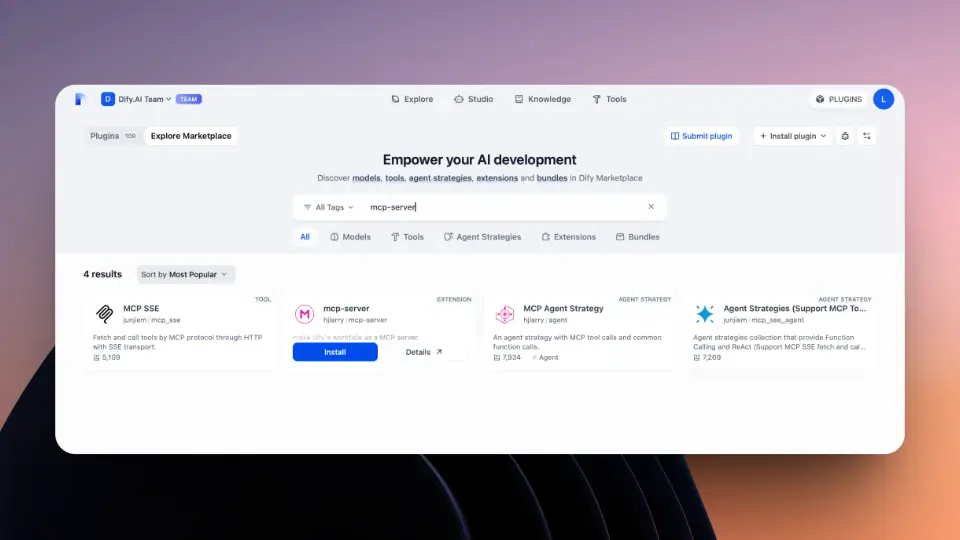The image size is (960, 540).
Task: Open the All Tags filter dropdown
Action: [328, 207]
